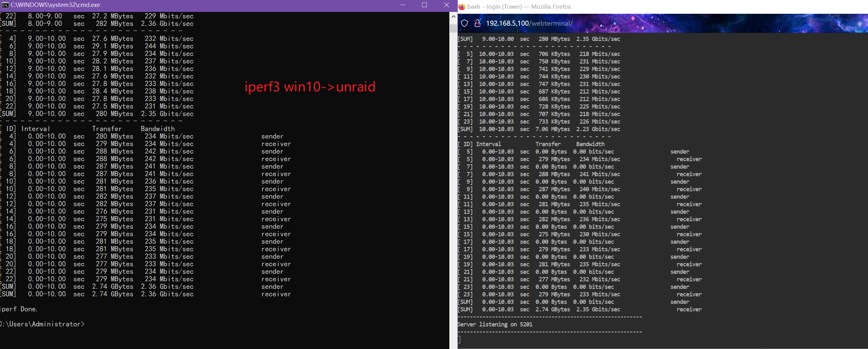Click cmd row ID 22 8.00-9.00 '27.2 MBytes'
The height and width of the screenshot is (349, 868).
pyautogui.click(x=97, y=16)
